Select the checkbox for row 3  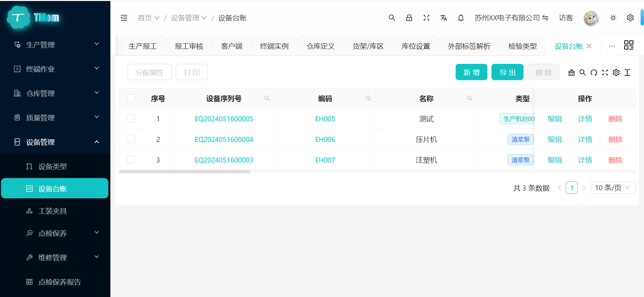pyautogui.click(x=131, y=159)
